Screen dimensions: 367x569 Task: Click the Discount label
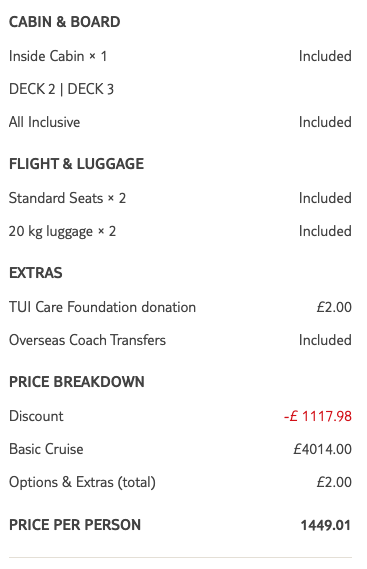click(36, 416)
